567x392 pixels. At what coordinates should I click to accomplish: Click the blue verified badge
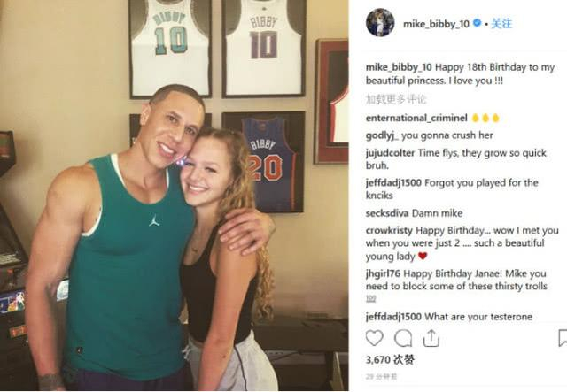click(x=477, y=24)
